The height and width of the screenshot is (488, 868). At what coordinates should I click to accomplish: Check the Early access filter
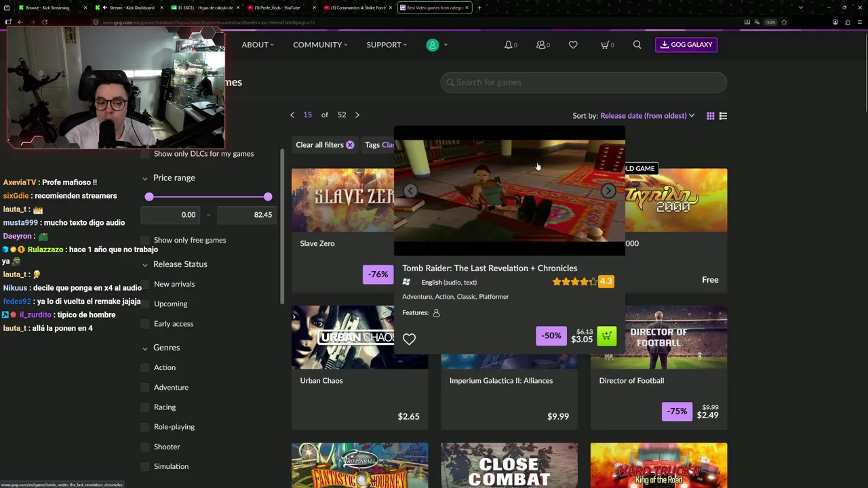145,323
